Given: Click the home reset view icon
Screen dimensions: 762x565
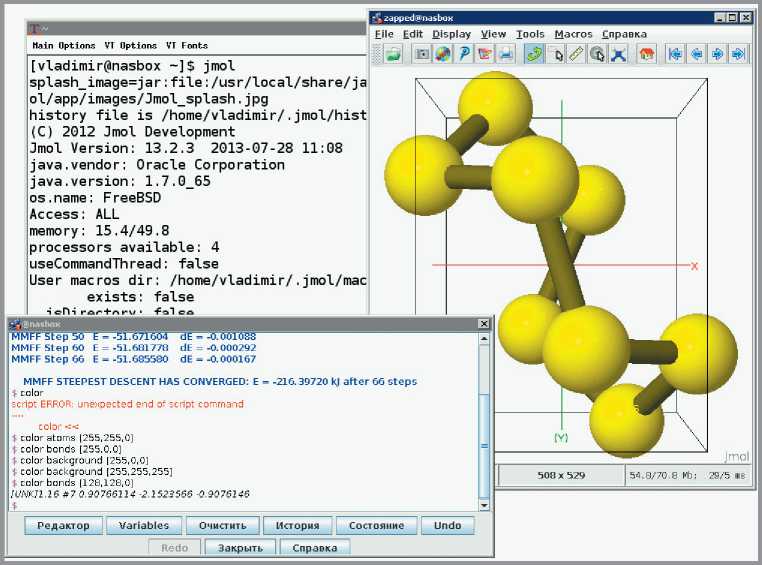Looking at the screenshot, I should point(646,54).
